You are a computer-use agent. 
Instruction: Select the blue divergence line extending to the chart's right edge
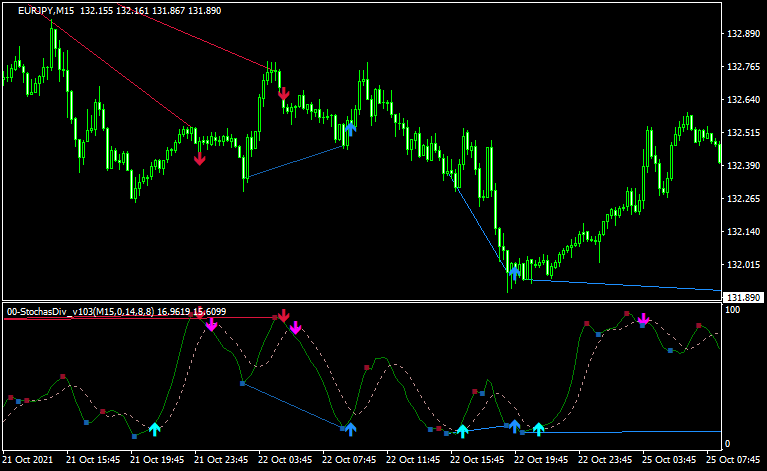[620, 284]
